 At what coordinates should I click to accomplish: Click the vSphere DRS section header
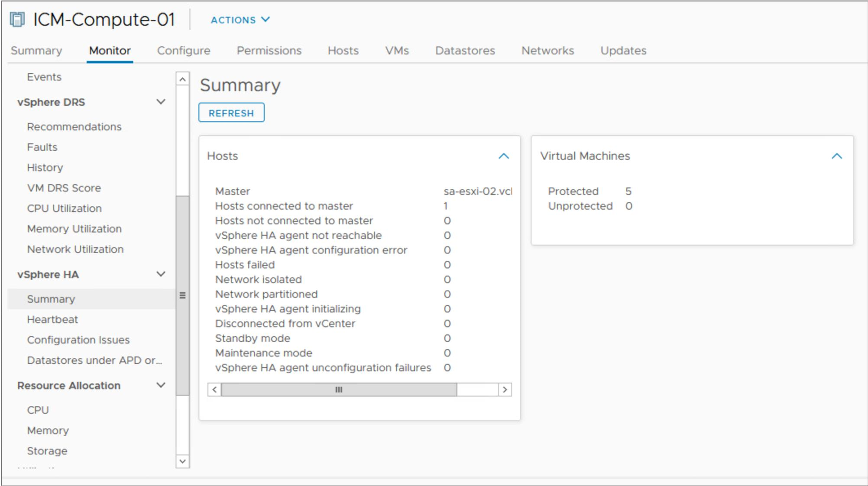pyautogui.click(x=51, y=102)
